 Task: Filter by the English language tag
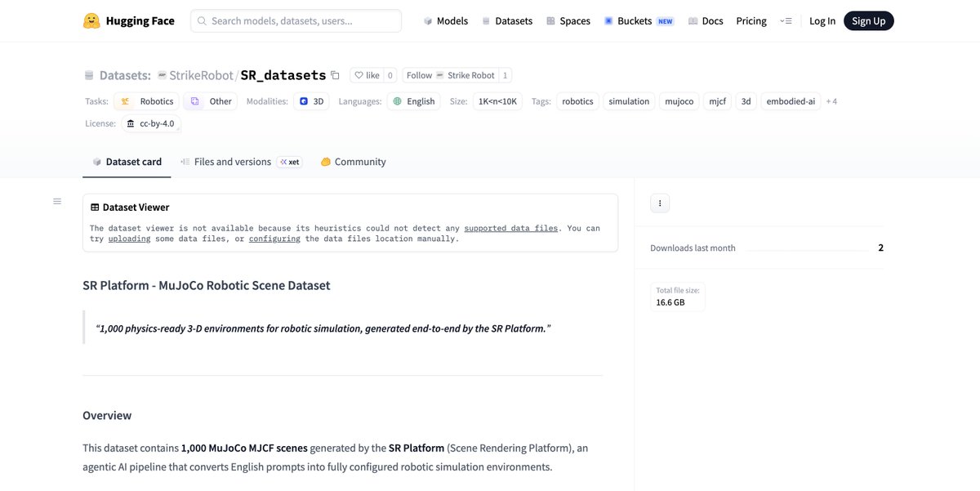pyautogui.click(x=413, y=101)
